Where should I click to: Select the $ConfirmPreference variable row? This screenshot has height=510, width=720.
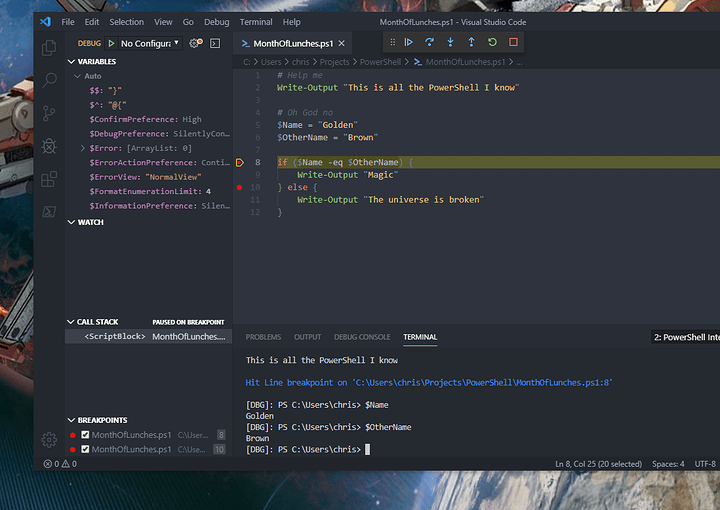tap(148, 119)
